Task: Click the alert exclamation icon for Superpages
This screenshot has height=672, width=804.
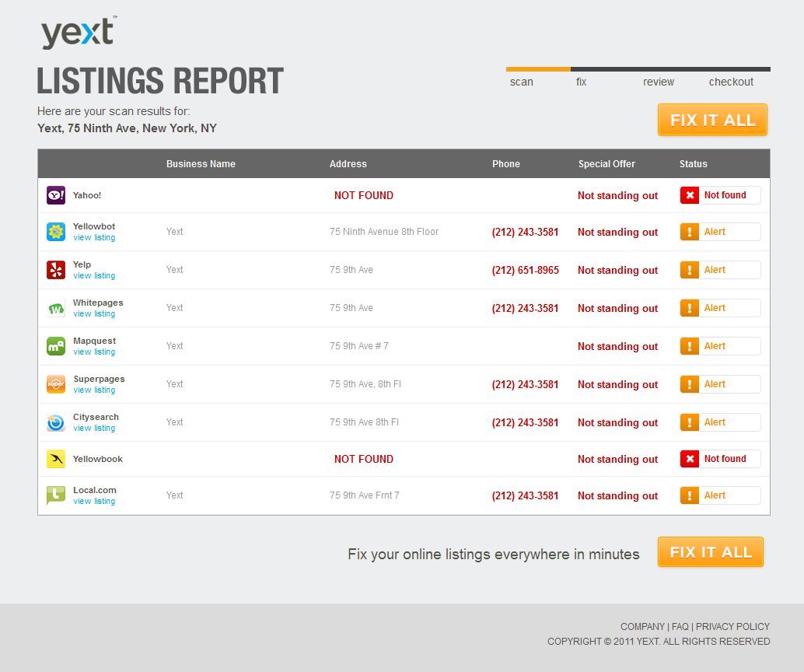Action: point(690,384)
